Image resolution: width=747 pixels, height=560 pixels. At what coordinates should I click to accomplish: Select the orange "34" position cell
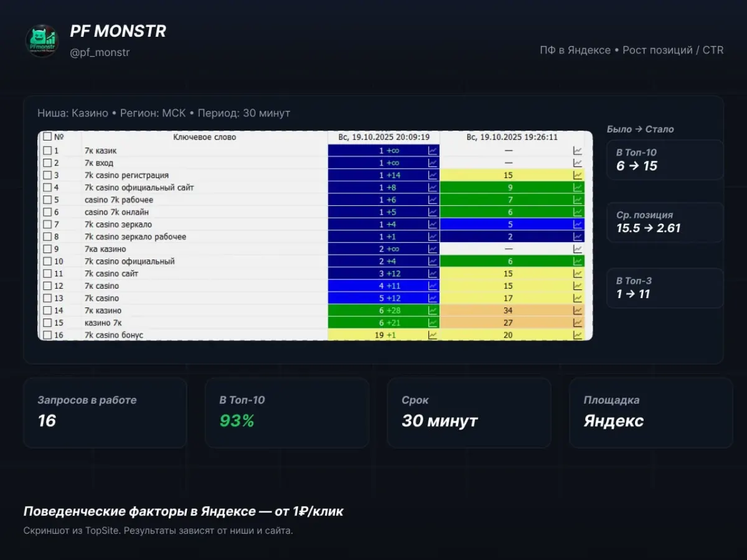[512, 310]
